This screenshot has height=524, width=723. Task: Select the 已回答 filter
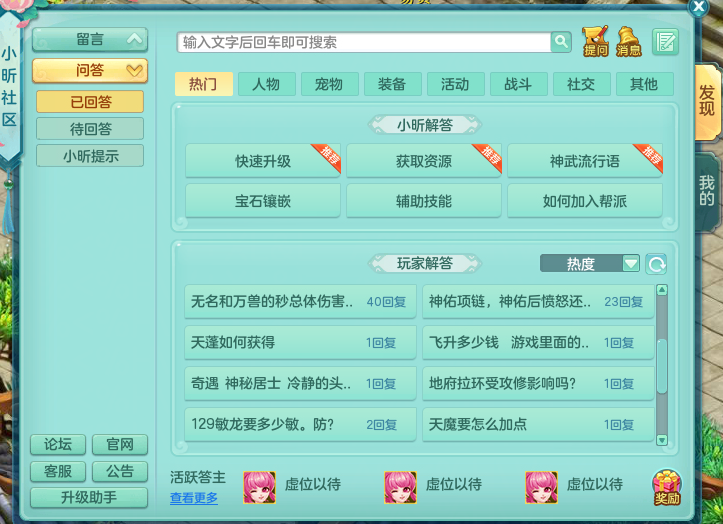click(x=90, y=102)
